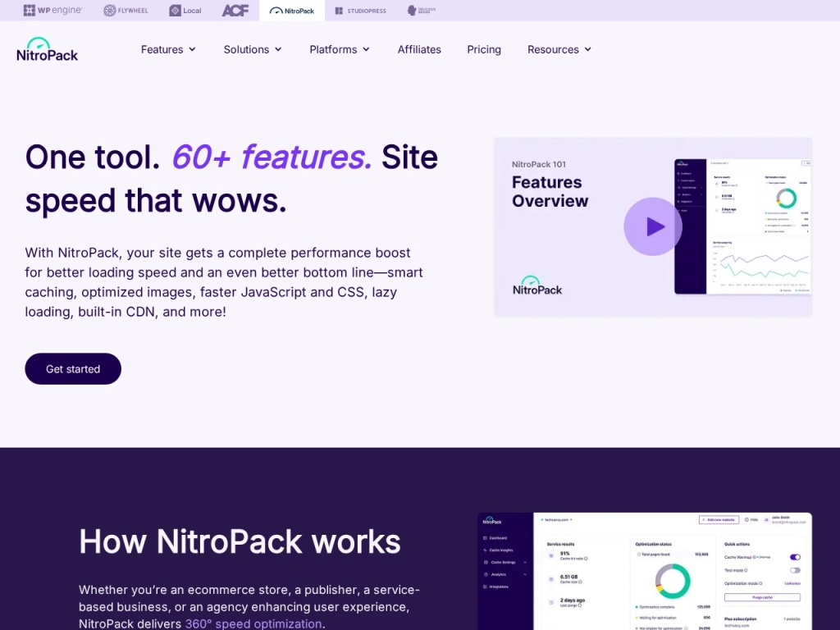Toggle Test mode switch in dashboard preview
This screenshot has height=630, width=840.
click(x=795, y=571)
